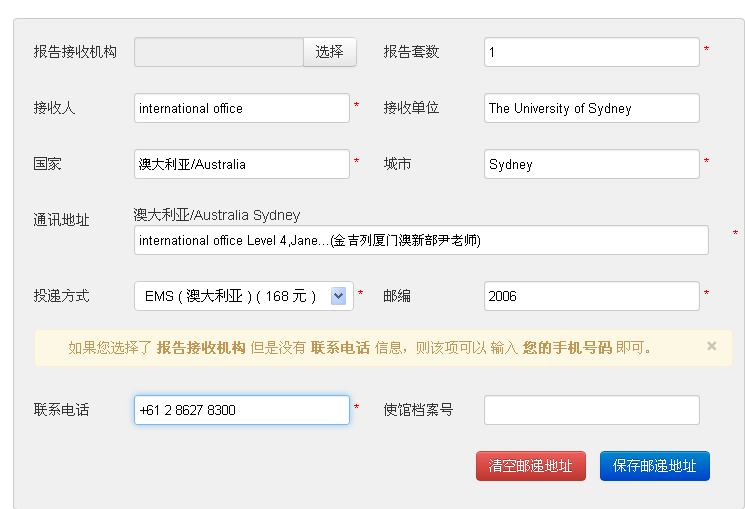
Task: Focus the 联系电话 phone number field
Action: (x=241, y=410)
